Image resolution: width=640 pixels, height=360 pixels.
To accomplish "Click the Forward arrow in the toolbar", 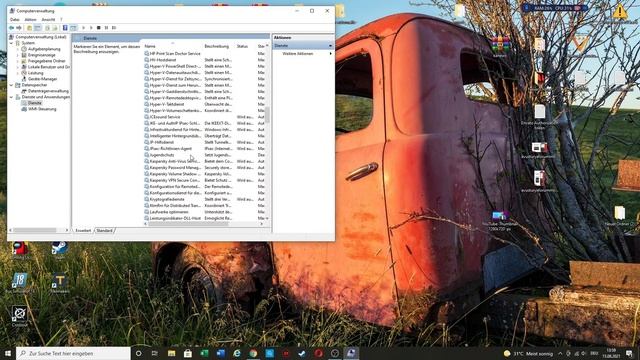I will [x=19, y=28].
